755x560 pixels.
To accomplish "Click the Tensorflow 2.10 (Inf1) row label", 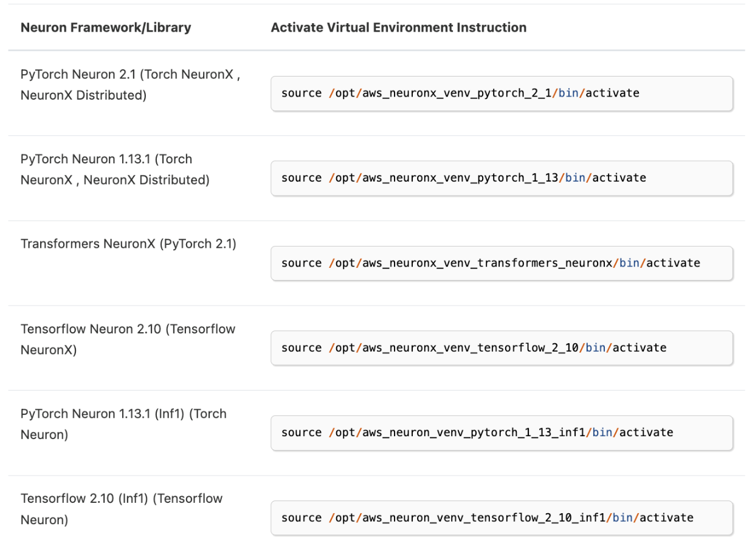I will click(122, 508).
